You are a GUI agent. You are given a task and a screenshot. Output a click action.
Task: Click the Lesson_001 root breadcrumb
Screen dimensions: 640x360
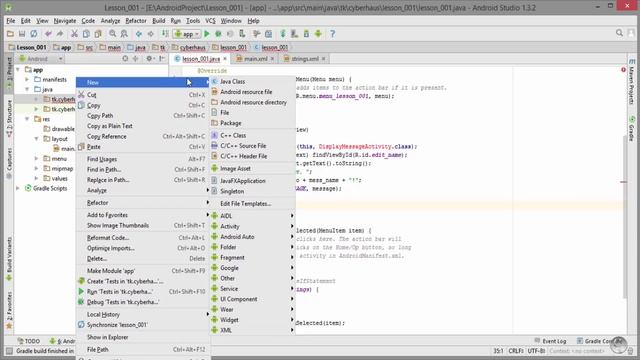[x=27, y=48]
